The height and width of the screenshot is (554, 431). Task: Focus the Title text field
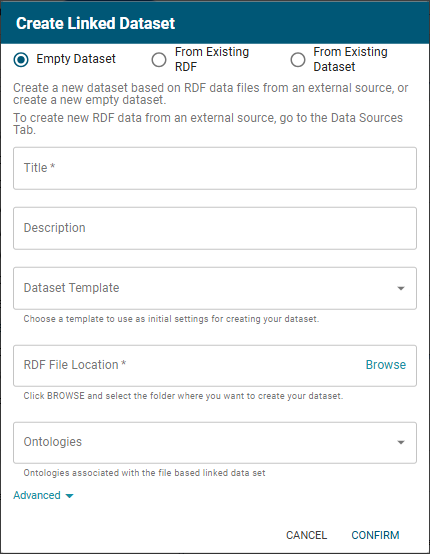pos(215,169)
